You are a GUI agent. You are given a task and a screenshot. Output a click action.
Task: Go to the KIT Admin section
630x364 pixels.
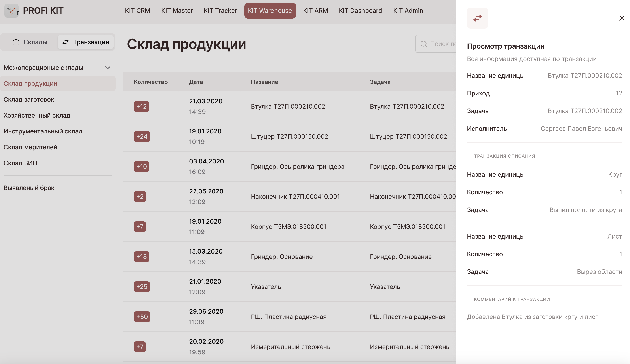click(408, 11)
